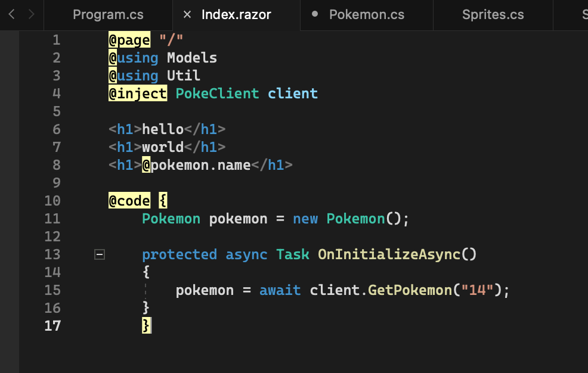This screenshot has height=373, width=588.
Task: Click line number 4 in gutter
Action: 56,94
